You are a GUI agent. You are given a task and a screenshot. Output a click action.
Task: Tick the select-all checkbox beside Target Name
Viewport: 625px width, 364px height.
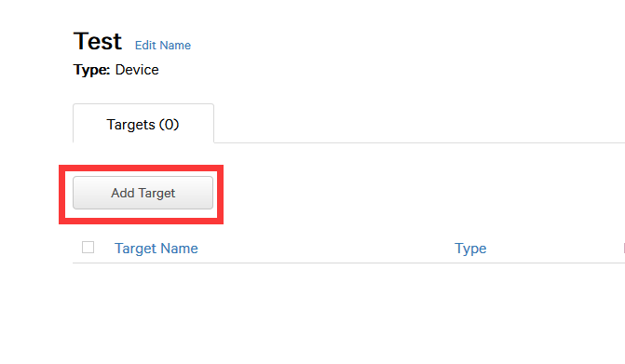[x=88, y=248]
